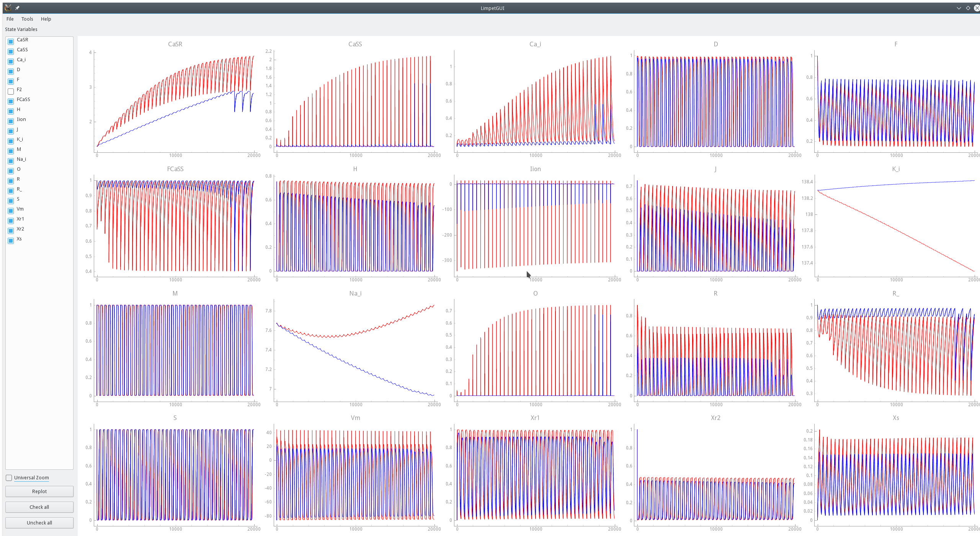Screen dimensions: 980x536
Task: Open the Tools menu
Action: click(x=27, y=19)
